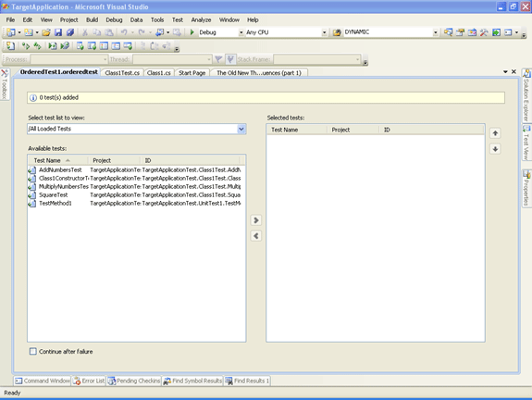Click the Debug Tests in Current Context icon

coord(52,46)
